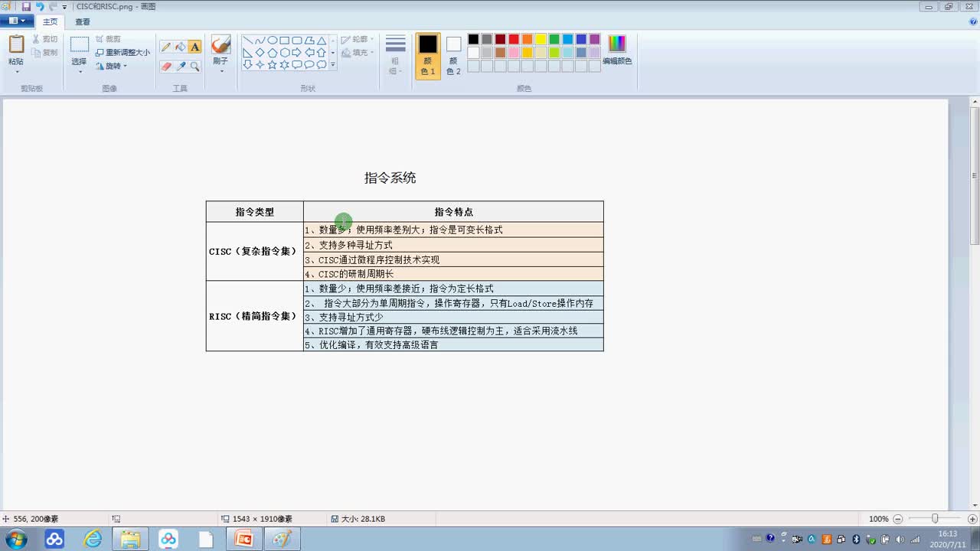Open the Brushes (刷子) dropdown arrow
This screenshot has width=980, height=551.
pos(220,71)
